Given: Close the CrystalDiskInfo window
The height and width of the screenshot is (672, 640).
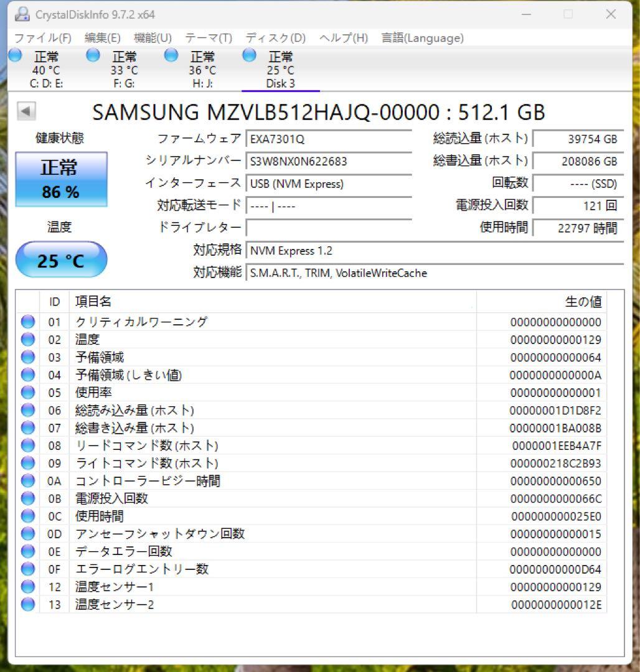Looking at the screenshot, I should click(x=611, y=14).
